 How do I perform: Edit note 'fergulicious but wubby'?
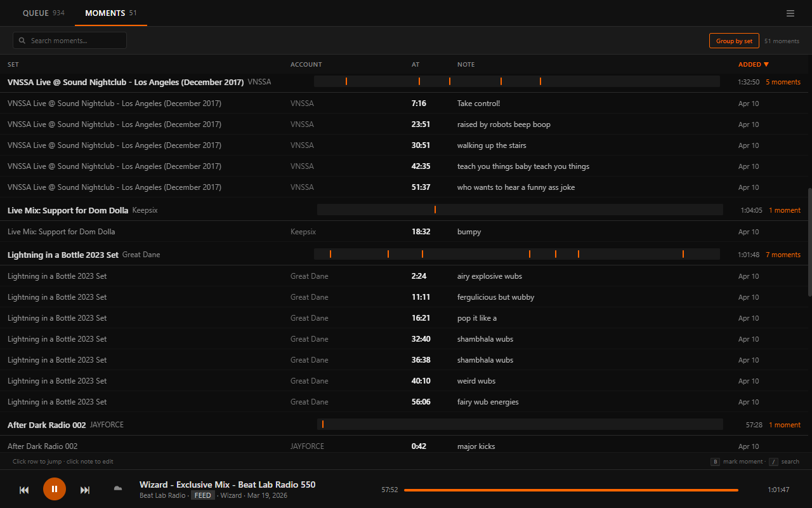[x=495, y=297]
